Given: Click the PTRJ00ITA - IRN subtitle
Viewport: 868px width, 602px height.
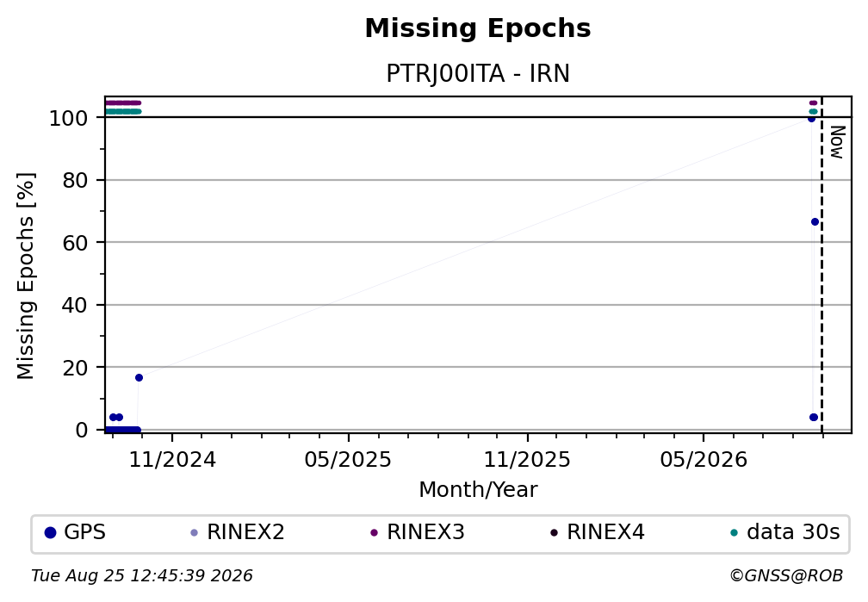Looking at the screenshot, I should (x=478, y=74).
